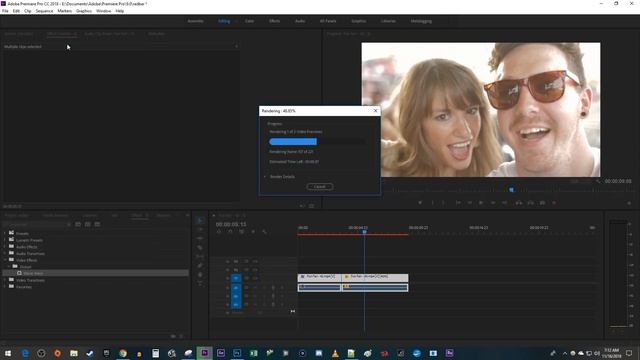Expand the Video Transitions folder

click(5, 280)
